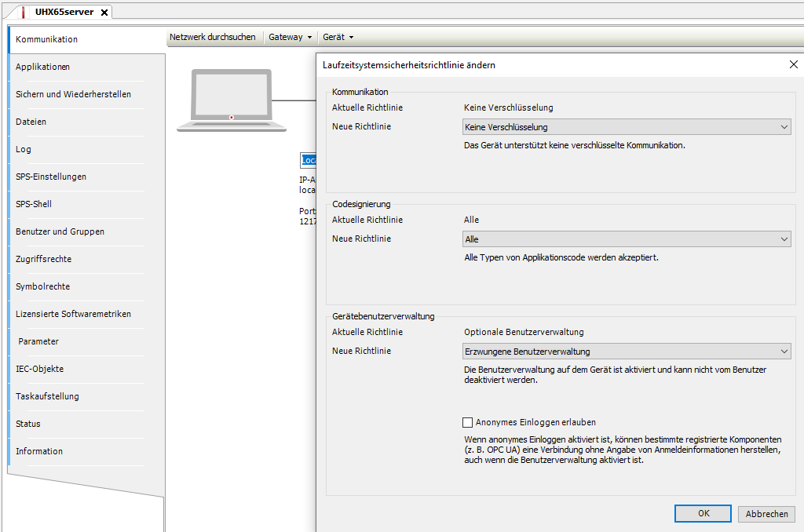Viewport: 804px width, 532px height.
Task: Open Gerätebenutzerverwaltung policy dropdown
Action: click(626, 352)
